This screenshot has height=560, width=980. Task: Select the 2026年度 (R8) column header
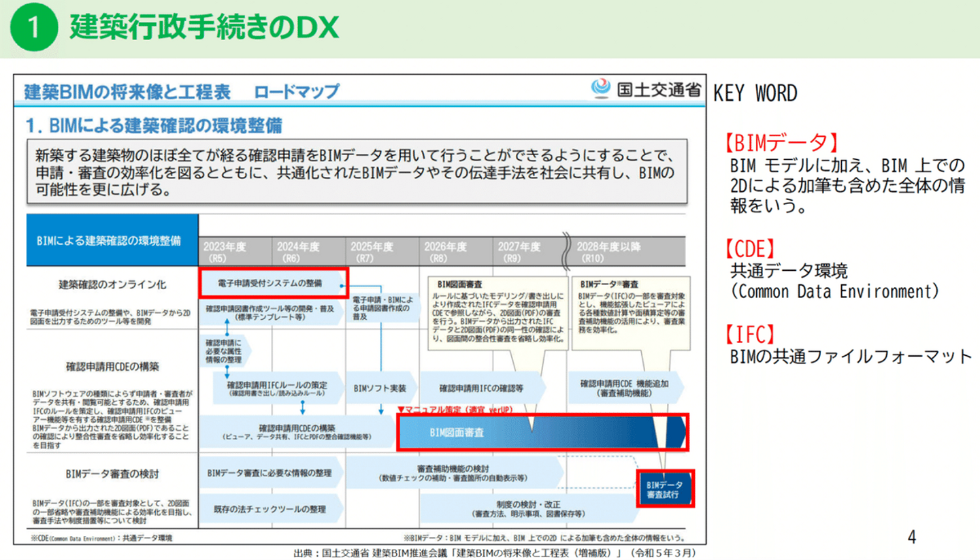456,252
